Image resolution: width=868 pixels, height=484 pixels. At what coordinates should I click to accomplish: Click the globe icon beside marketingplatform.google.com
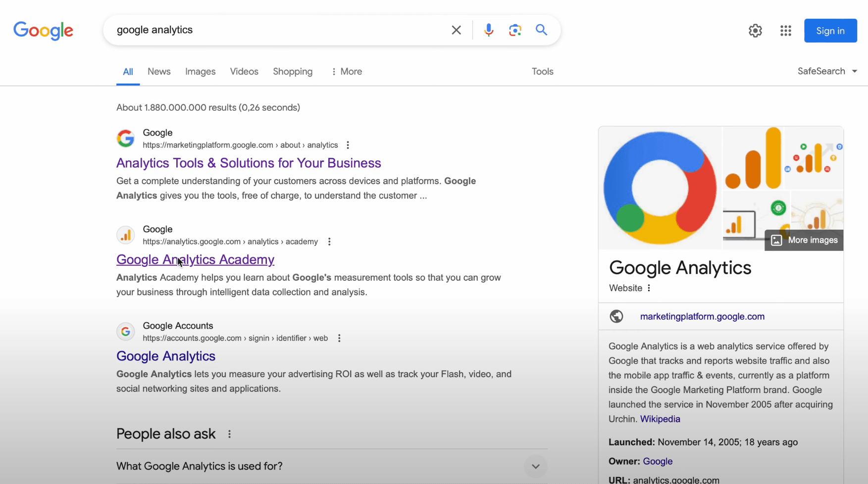616,316
